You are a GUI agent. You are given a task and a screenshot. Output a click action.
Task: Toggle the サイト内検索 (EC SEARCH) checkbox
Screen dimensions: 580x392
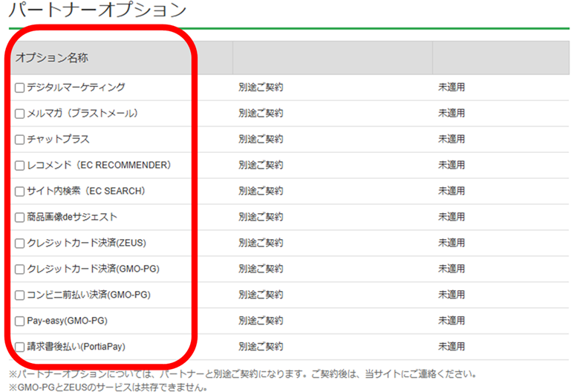(x=20, y=192)
